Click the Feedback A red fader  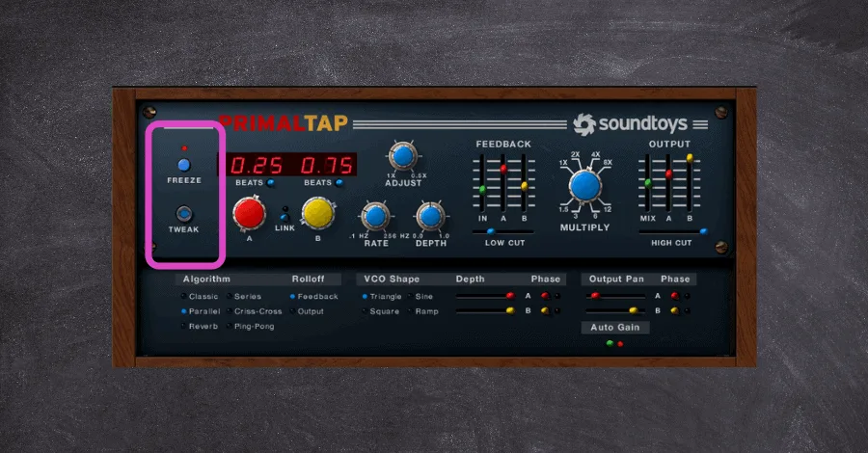coord(503,169)
